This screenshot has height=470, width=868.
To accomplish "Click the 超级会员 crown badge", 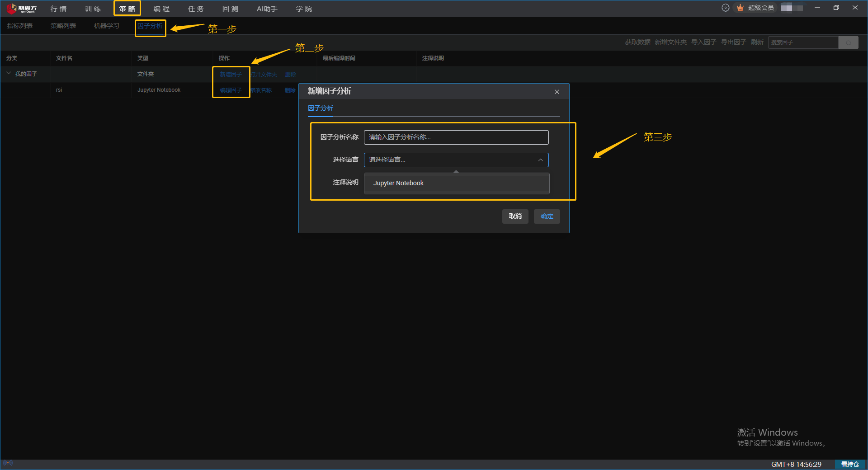I will [x=755, y=8].
